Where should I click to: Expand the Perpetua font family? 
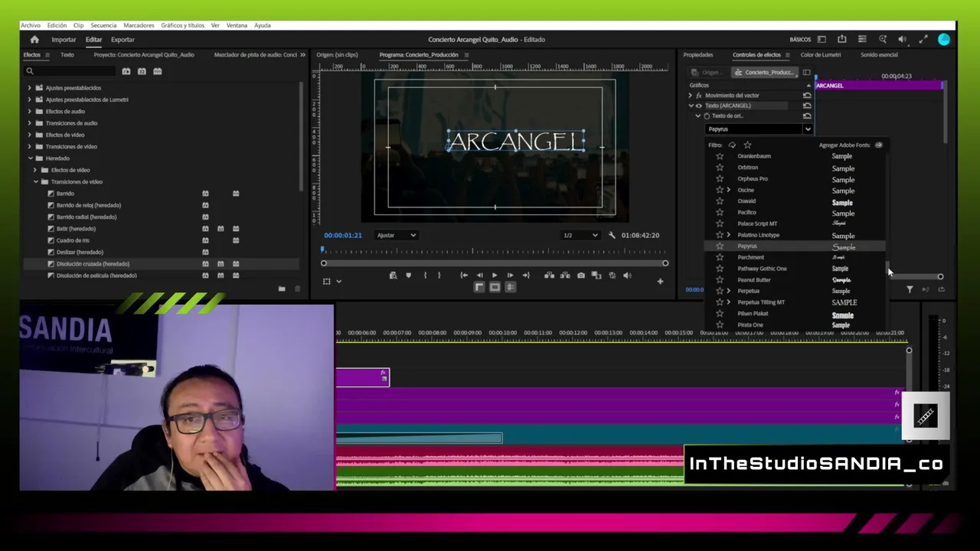pos(728,291)
